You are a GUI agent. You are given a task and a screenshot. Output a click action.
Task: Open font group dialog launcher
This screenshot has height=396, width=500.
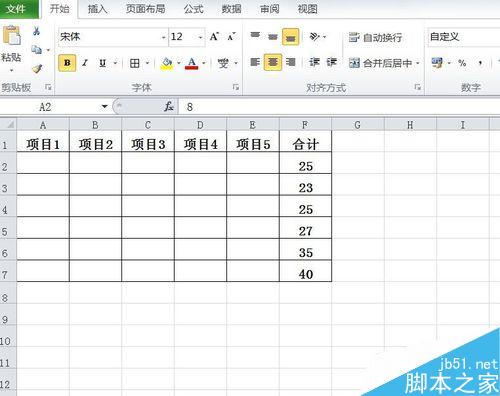point(236,87)
